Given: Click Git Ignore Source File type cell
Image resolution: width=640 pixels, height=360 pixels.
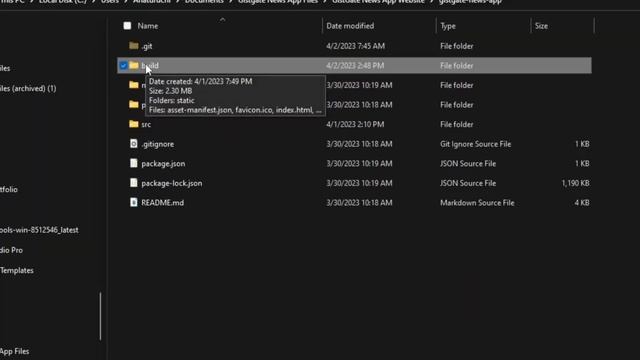Looking at the screenshot, I should click(x=476, y=144).
